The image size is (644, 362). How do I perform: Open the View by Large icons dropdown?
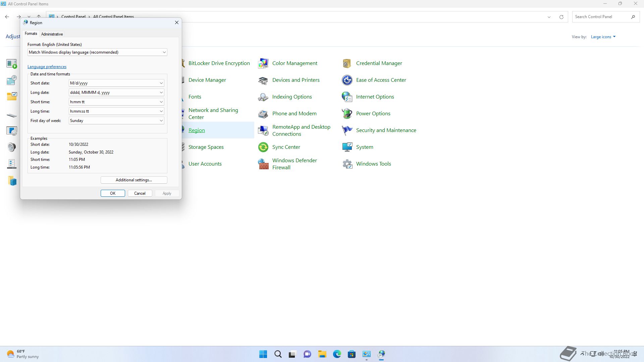[603, 37]
